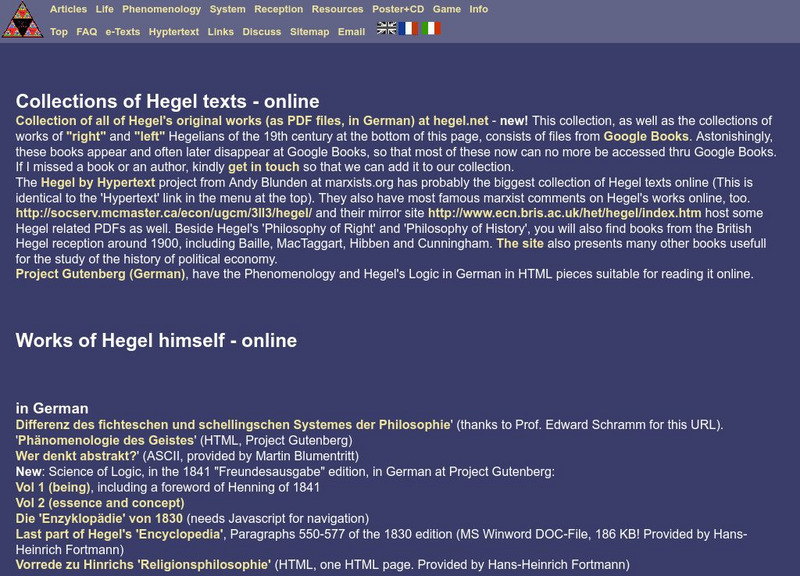800x576 pixels.
Task: Open the Articles menu item
Action: (68, 9)
